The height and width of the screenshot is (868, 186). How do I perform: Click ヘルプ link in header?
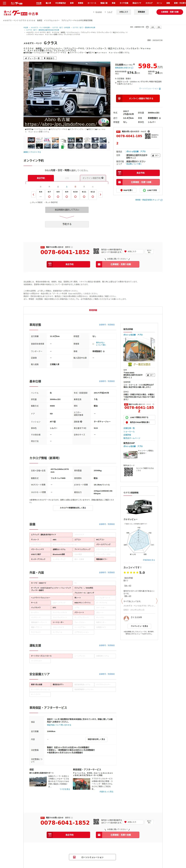pyautogui.click(x=110, y=12)
